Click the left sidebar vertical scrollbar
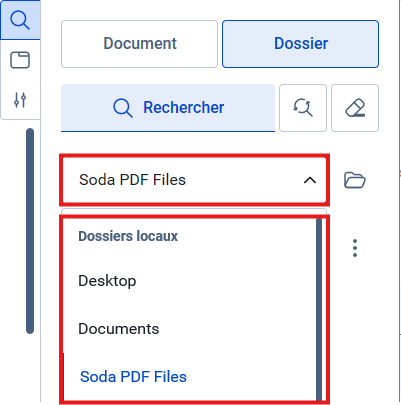 tap(30, 231)
